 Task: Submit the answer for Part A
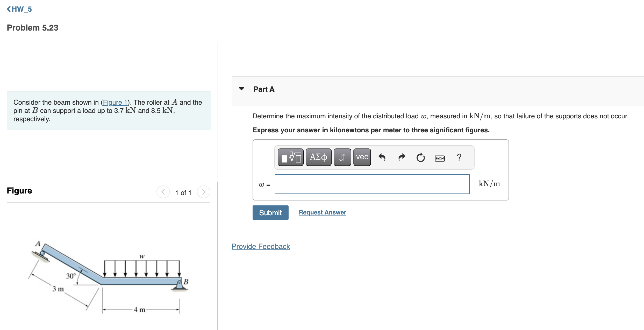(270, 212)
